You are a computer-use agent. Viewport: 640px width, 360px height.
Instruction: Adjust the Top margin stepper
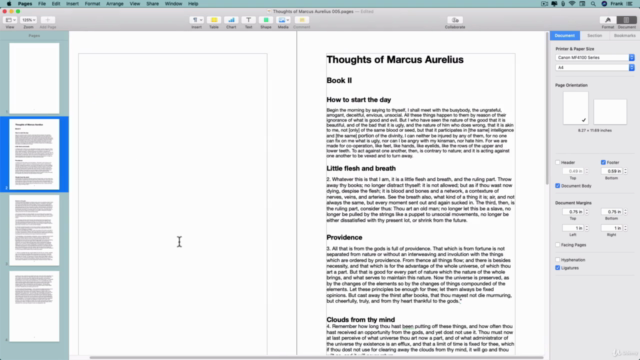tap(587, 211)
